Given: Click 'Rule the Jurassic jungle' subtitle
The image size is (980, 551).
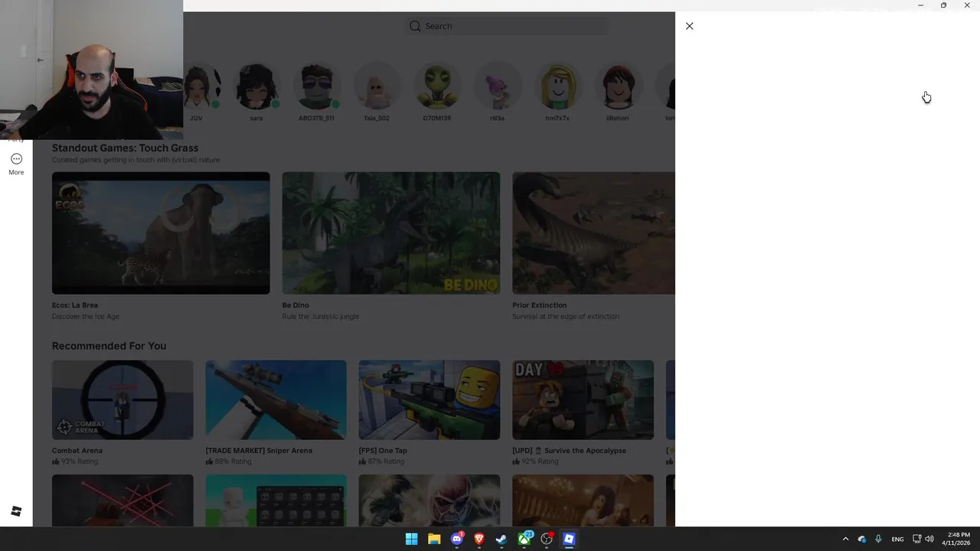Looking at the screenshot, I should [321, 317].
